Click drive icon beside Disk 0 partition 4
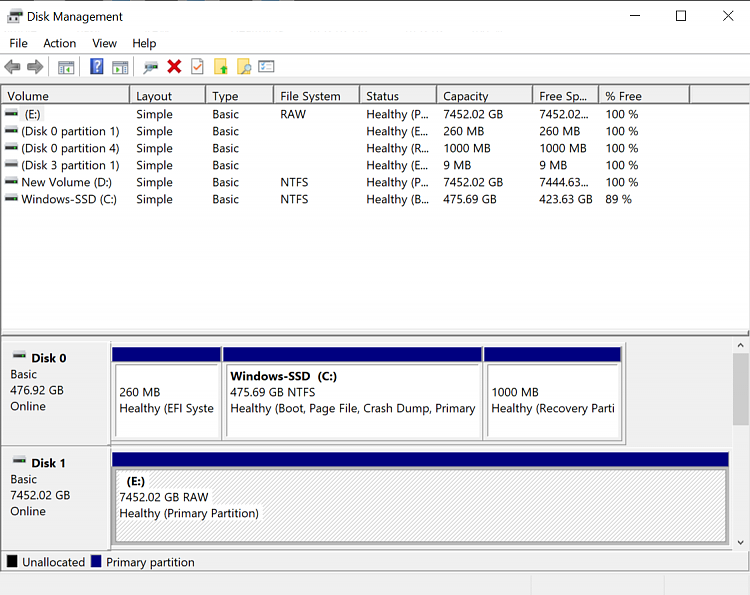 coord(11,148)
